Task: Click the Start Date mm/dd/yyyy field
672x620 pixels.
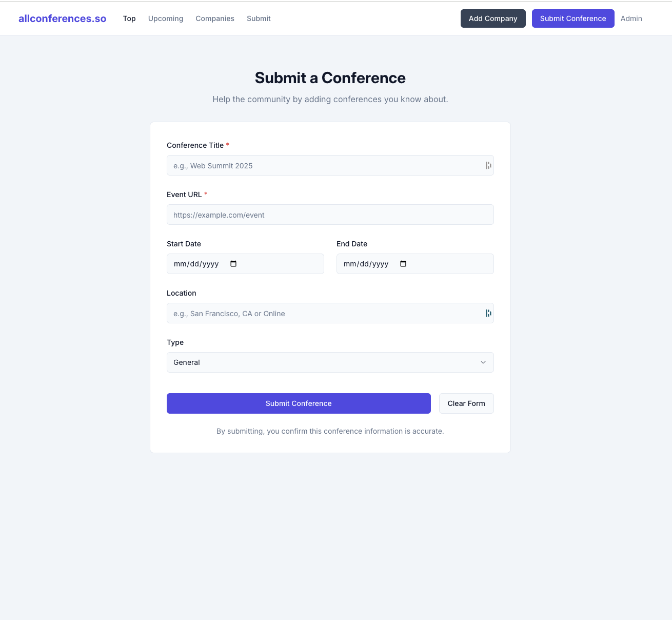Action: 196,264
